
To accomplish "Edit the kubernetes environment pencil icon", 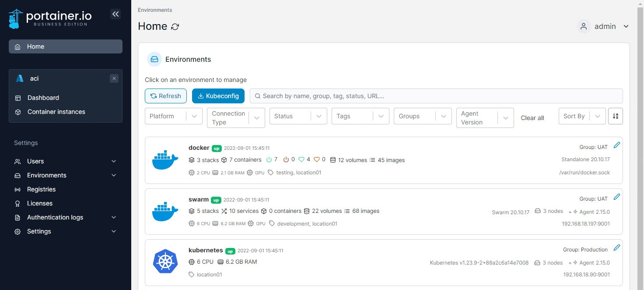I will [617, 248].
